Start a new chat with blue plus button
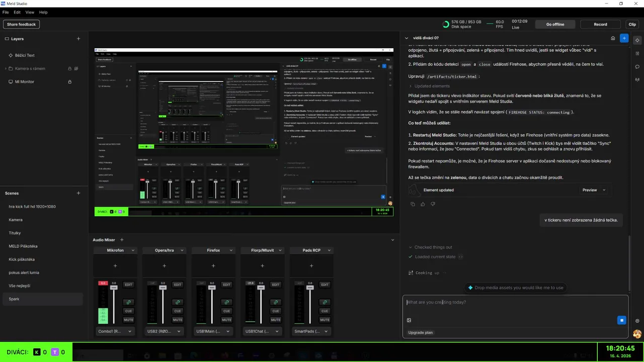The height and width of the screenshot is (362, 644). click(x=624, y=38)
